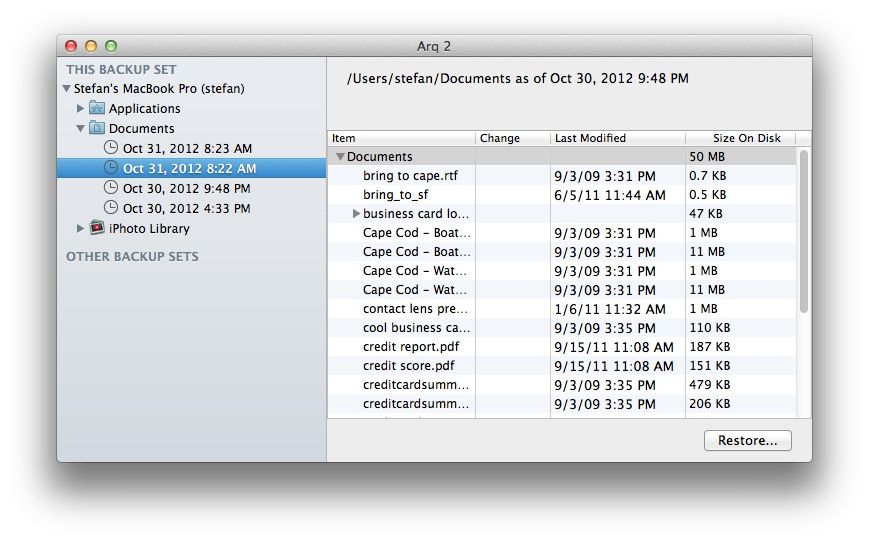Screen dimensions: 869x541
Task: Expand the Applications folder disclosure triangle
Action: pos(81,108)
